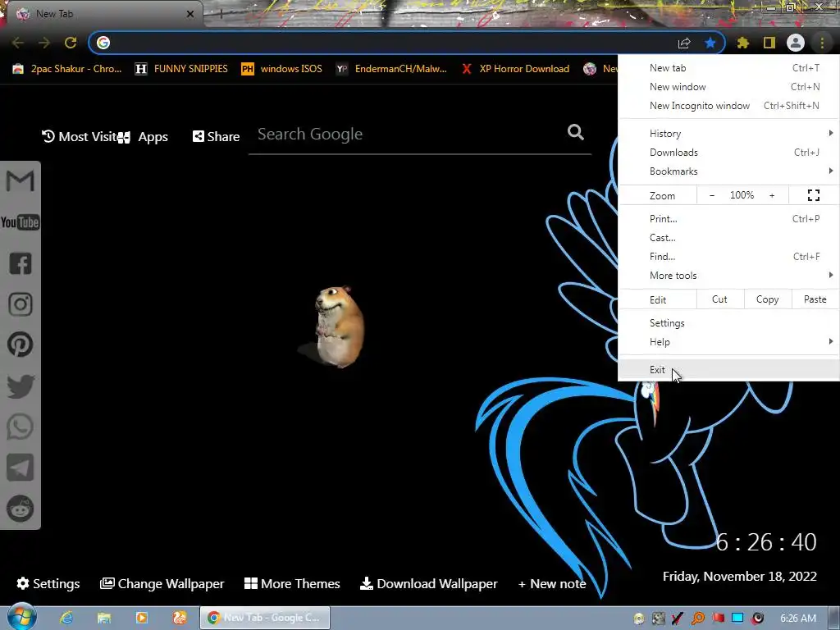Open EndermanCH/Malw... bookmark
This screenshot has height=630, width=840.
click(391, 69)
